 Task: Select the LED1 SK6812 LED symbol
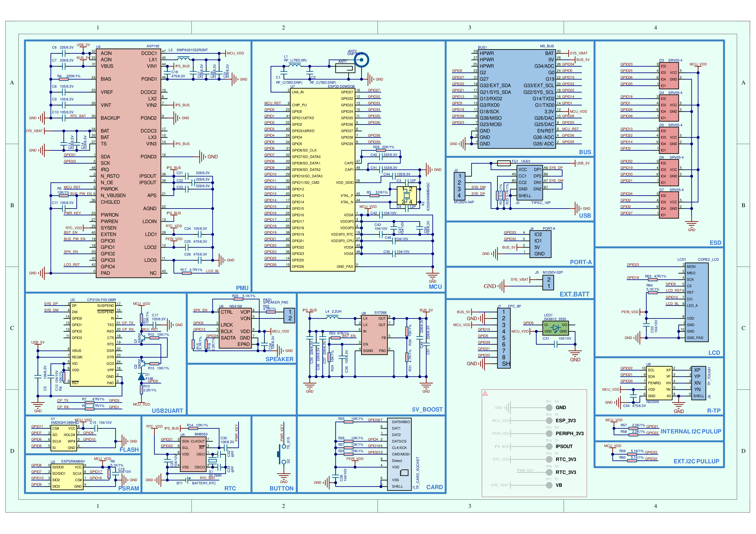[555, 328]
